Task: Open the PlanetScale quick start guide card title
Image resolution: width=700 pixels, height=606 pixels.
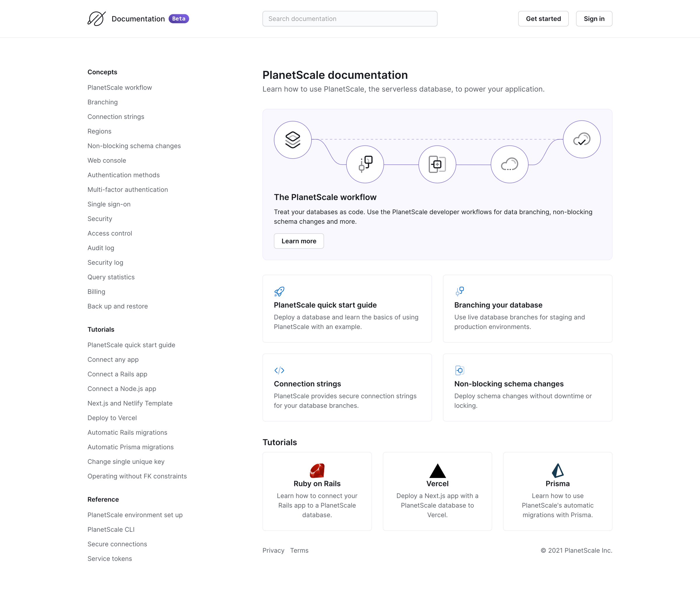Action: [x=325, y=305]
